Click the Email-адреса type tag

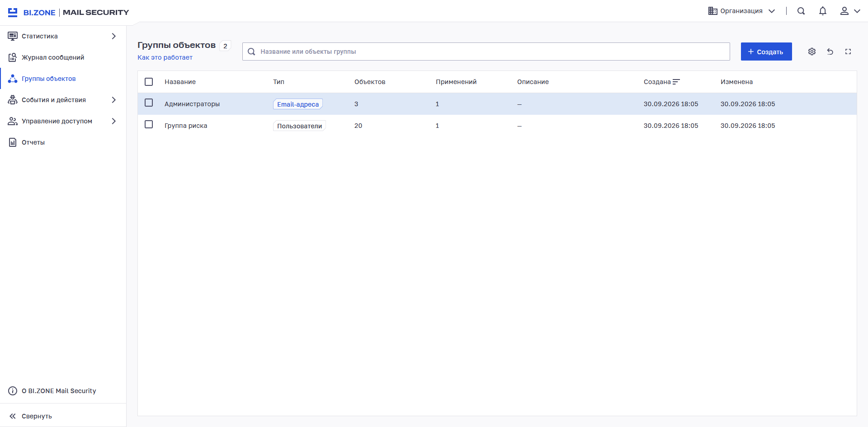pyautogui.click(x=298, y=104)
